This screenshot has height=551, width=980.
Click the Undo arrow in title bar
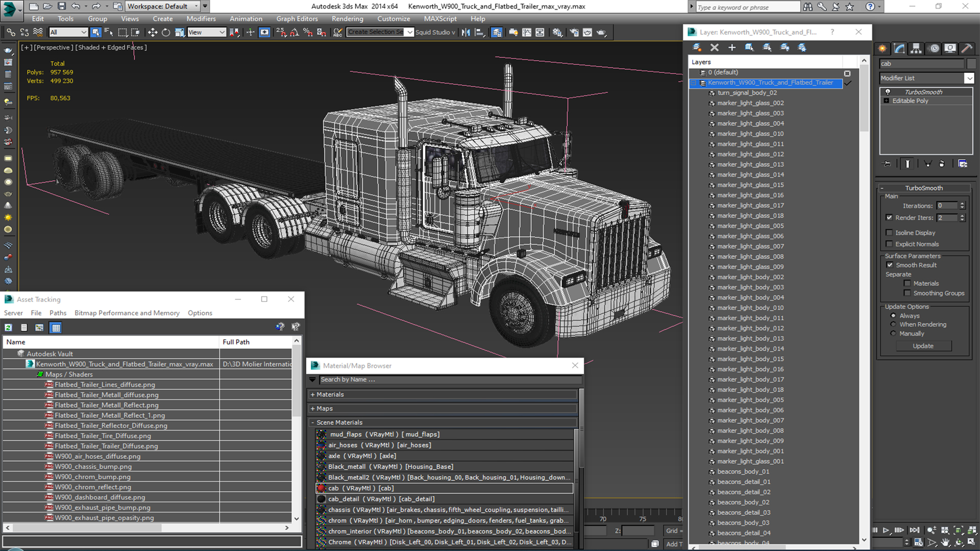click(x=76, y=6)
